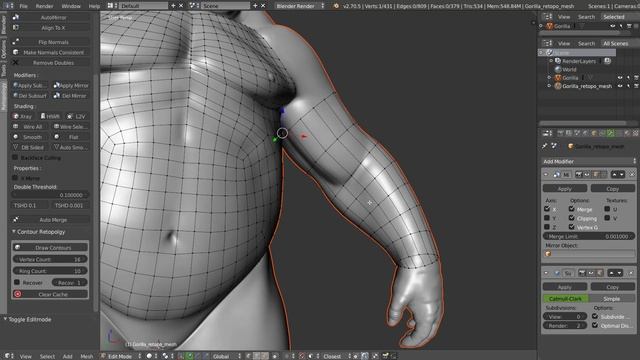
Task: Select the World item in outliner
Action: click(569, 69)
